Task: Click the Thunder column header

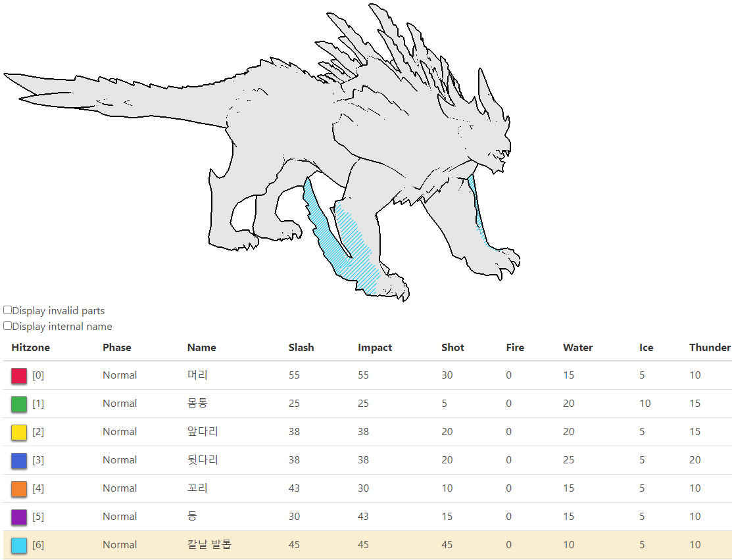Action: point(710,347)
